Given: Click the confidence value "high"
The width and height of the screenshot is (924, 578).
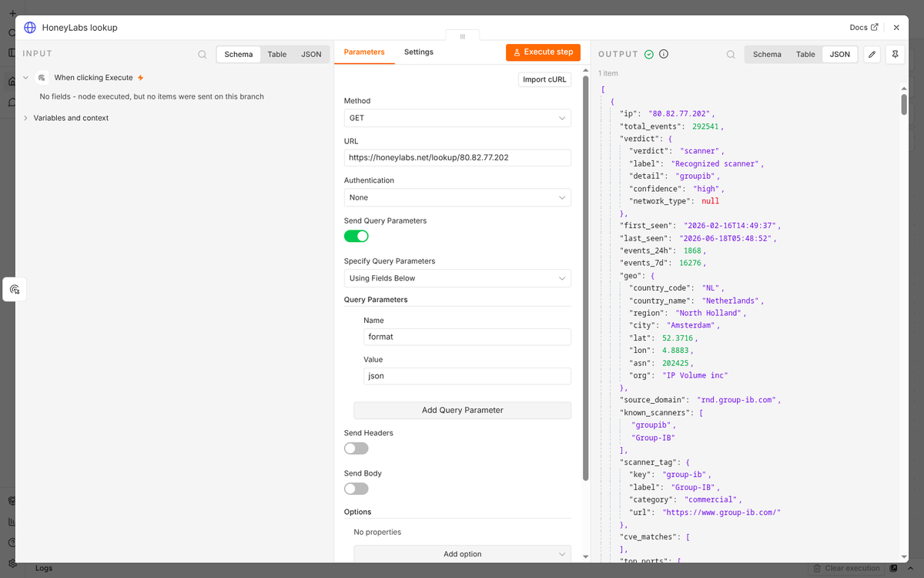Looking at the screenshot, I should 707,189.
